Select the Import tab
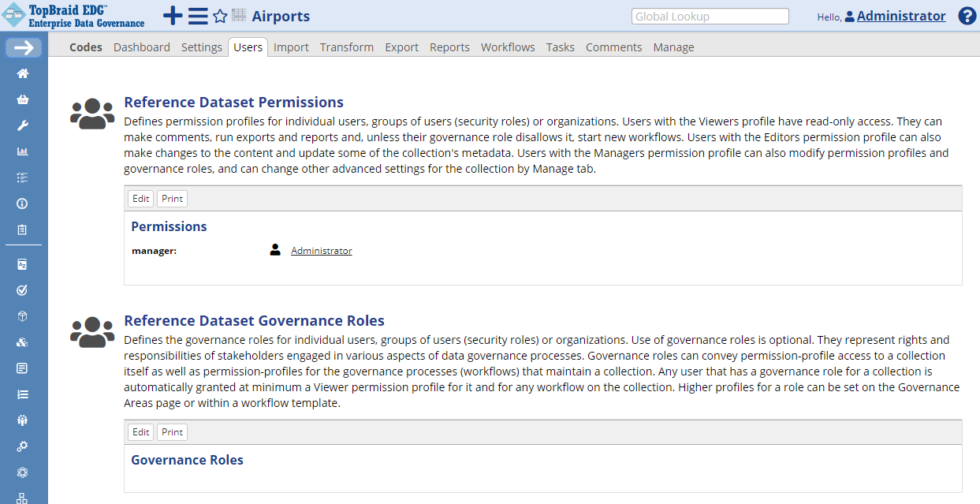This screenshot has height=504, width=980. 291,47
